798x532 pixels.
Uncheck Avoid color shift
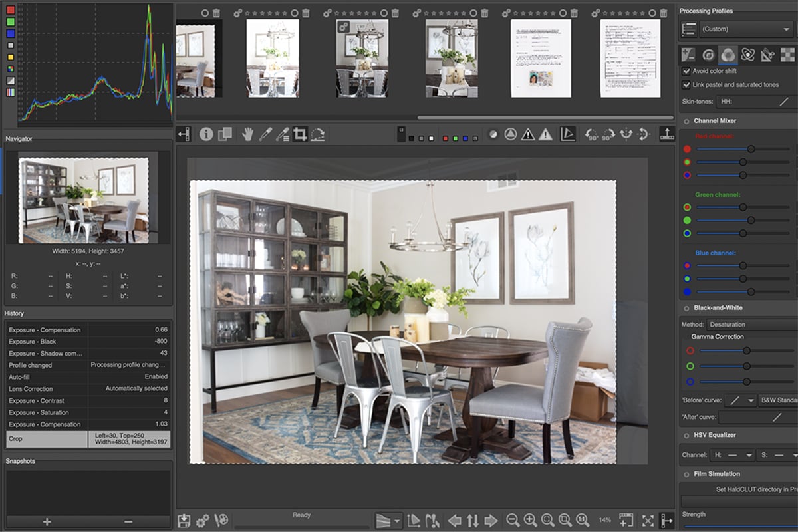click(x=686, y=71)
